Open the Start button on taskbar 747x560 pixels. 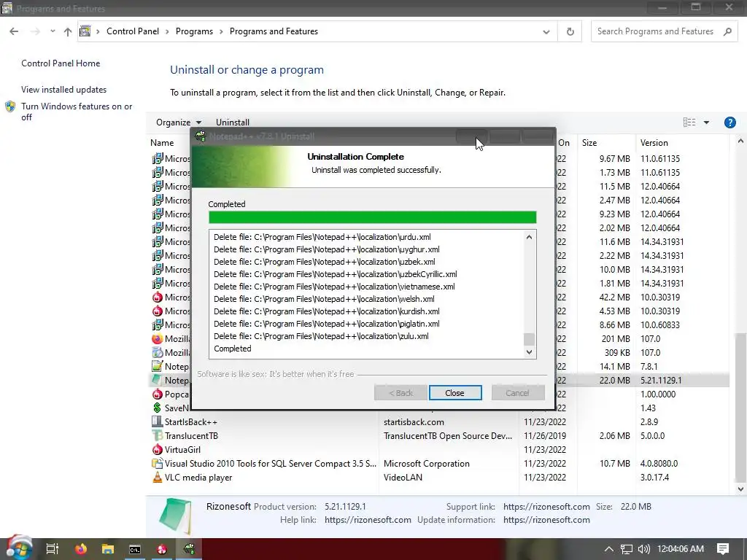19,548
